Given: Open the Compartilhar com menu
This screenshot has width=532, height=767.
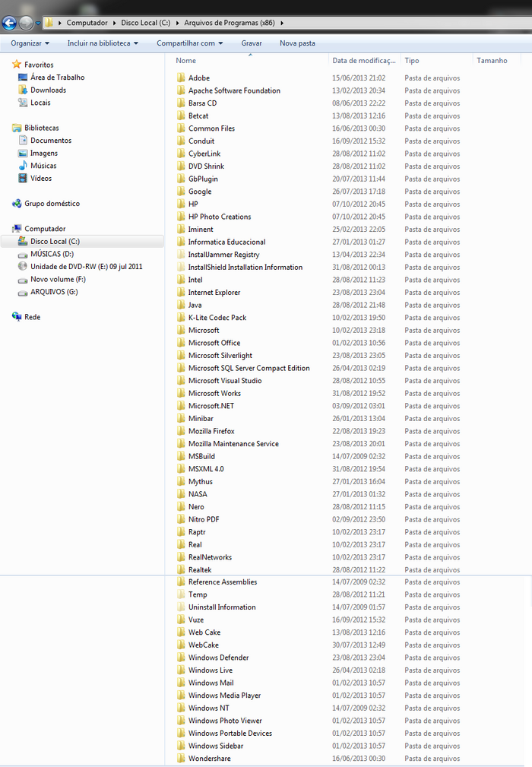Looking at the screenshot, I should click(190, 43).
